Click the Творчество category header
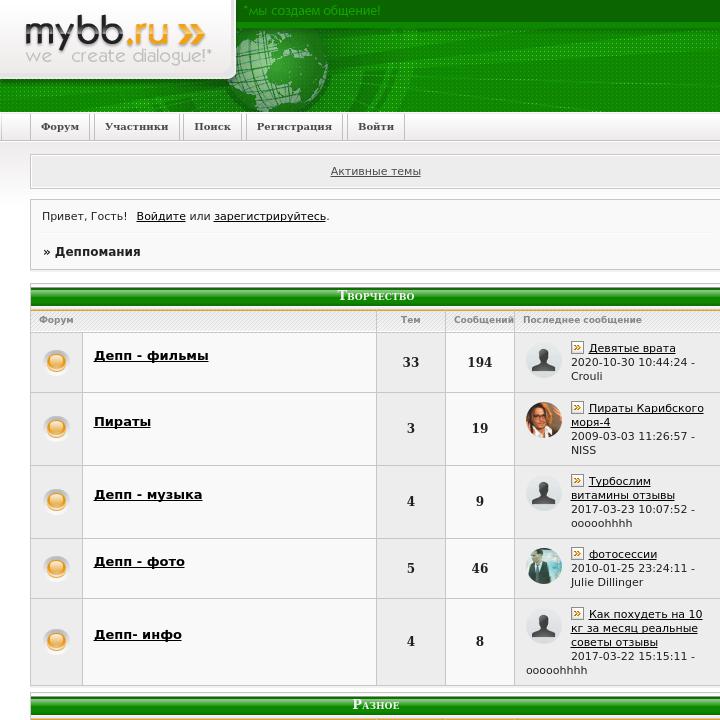This screenshot has height=720, width=720. coord(376,296)
